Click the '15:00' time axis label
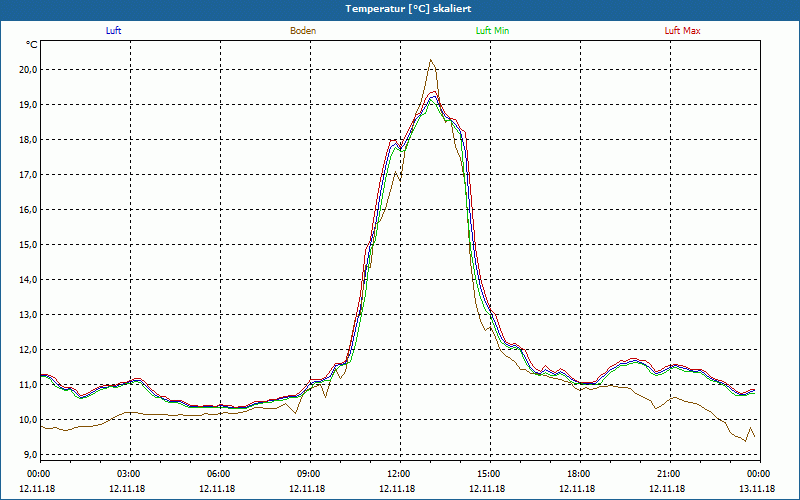Image resolution: width=800 pixels, height=500 pixels. coord(490,474)
